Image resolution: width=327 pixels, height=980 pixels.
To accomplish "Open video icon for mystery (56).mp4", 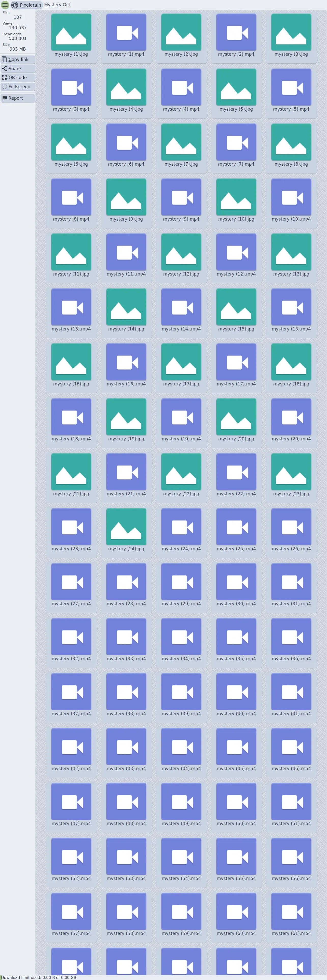I will [291, 857].
